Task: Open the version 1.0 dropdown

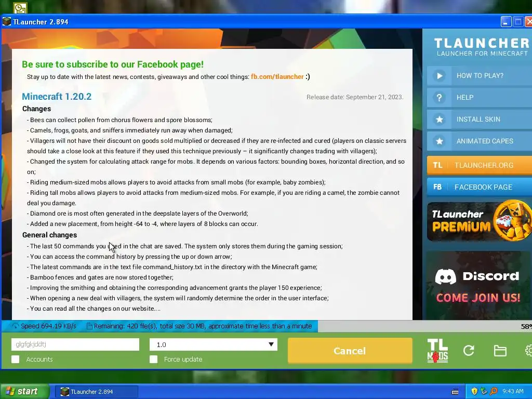Action: point(214,345)
